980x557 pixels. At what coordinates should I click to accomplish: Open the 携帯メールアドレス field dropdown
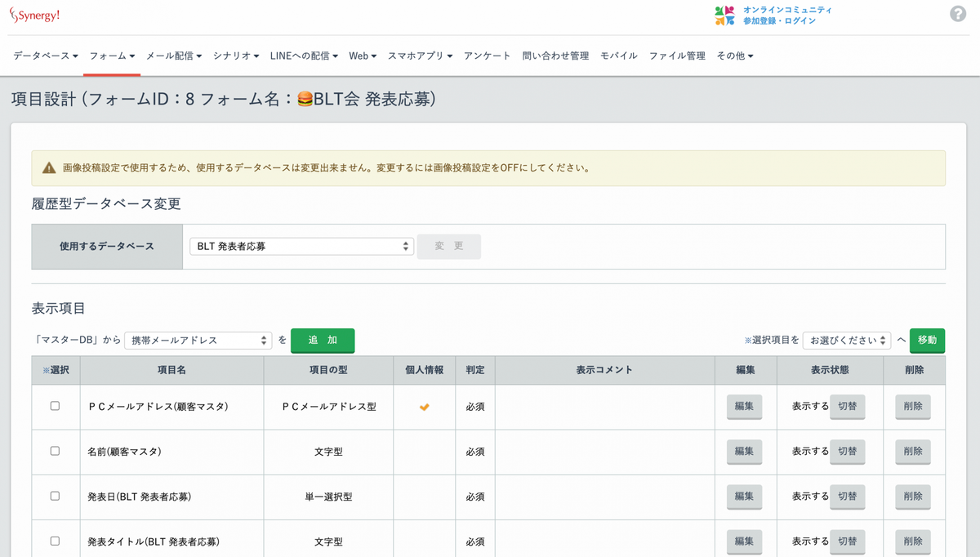tap(196, 340)
